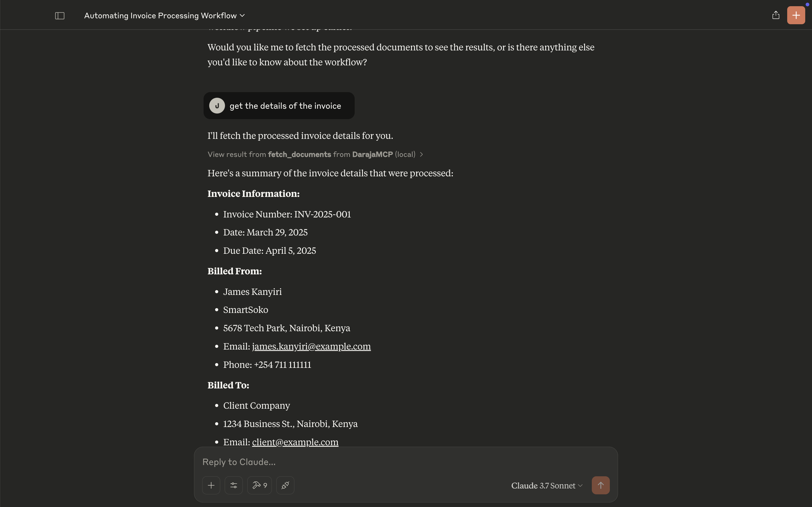Click the Reply to Claude input field

point(386,462)
